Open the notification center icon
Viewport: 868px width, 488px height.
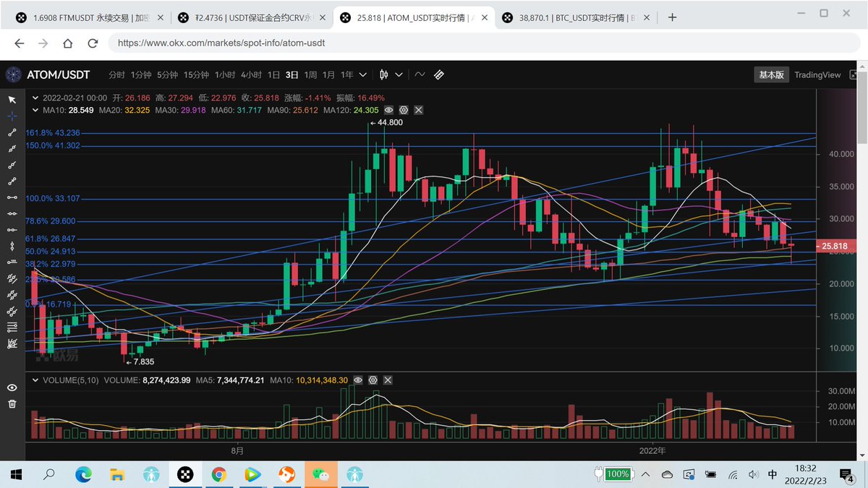pyautogui.click(x=846, y=474)
